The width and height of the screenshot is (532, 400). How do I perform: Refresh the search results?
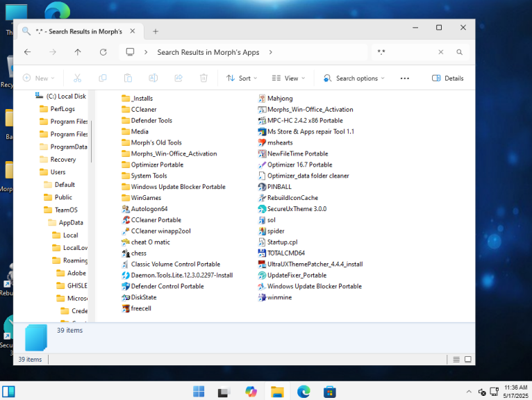point(103,52)
